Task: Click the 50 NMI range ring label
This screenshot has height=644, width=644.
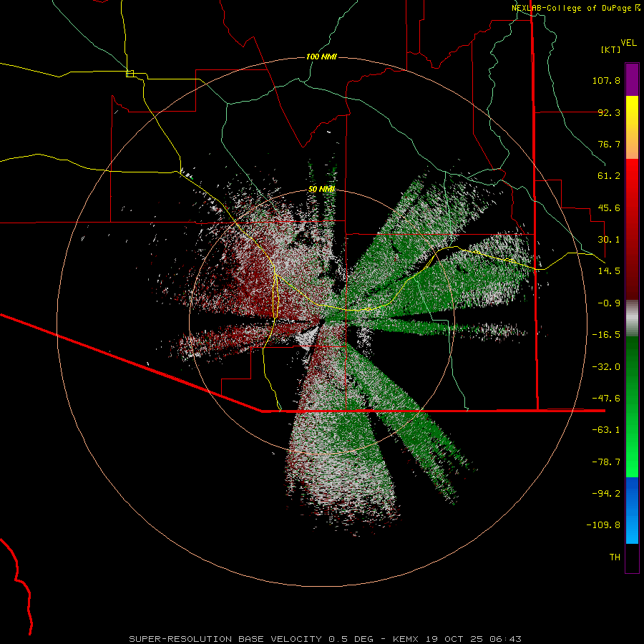Action: coord(321,189)
